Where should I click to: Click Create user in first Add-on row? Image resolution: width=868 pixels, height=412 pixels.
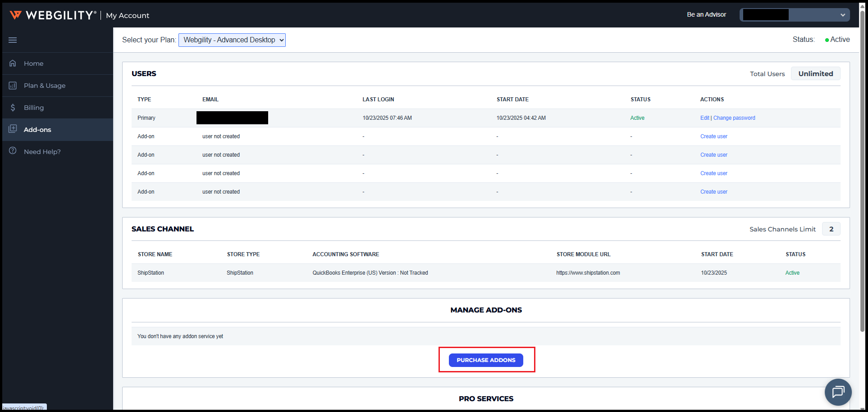(x=713, y=136)
